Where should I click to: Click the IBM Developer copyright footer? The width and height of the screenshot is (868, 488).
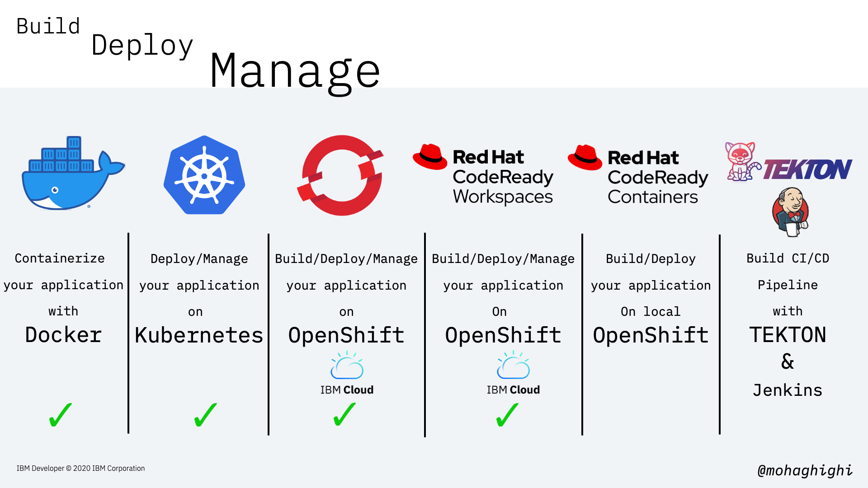pyautogui.click(x=81, y=469)
